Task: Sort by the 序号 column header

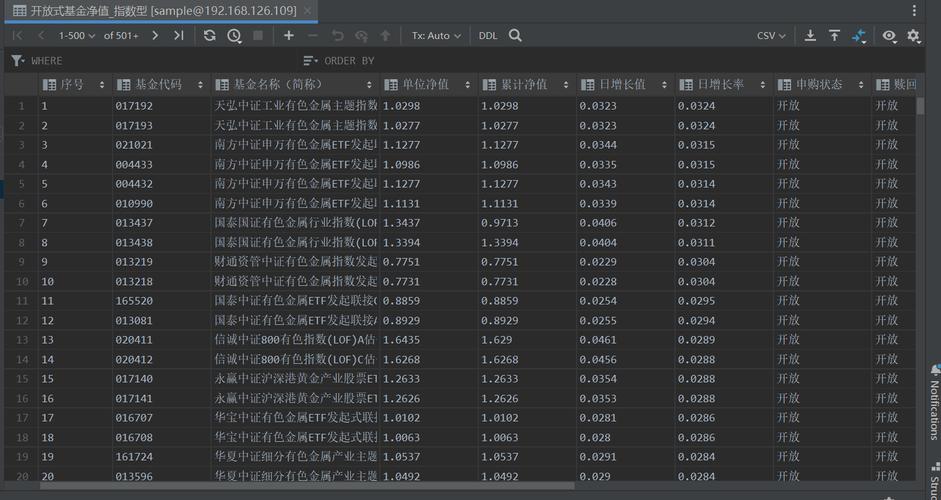Action: click(74, 85)
